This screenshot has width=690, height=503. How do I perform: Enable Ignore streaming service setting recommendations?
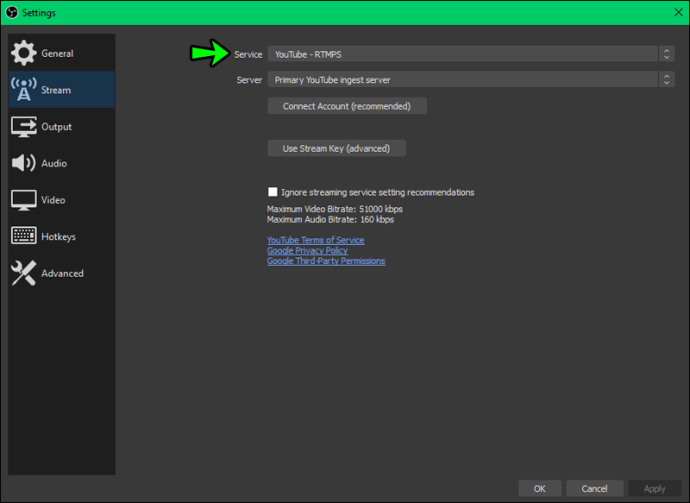273,192
